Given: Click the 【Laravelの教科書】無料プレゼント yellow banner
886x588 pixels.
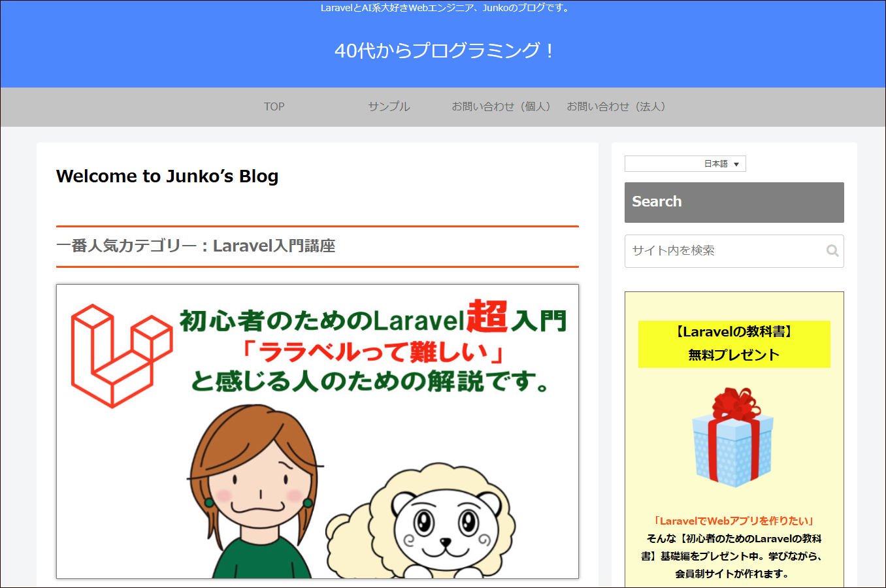Looking at the screenshot, I should pos(734,344).
